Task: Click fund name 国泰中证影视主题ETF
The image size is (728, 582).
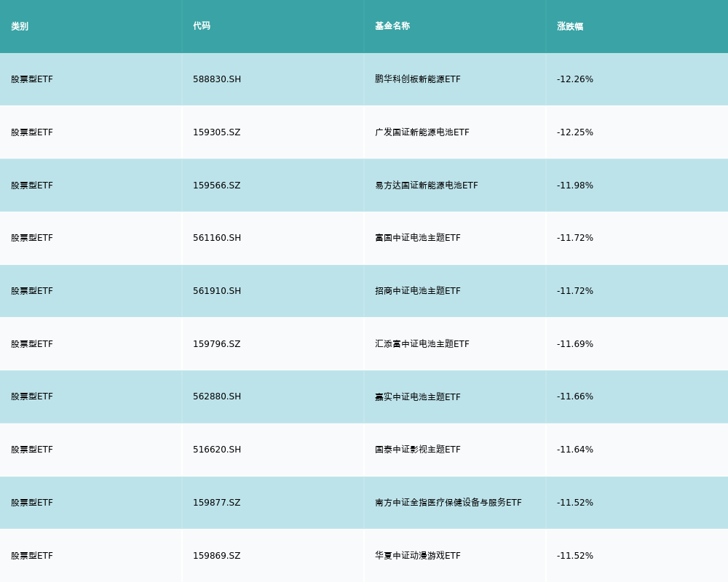Action: coord(418,450)
